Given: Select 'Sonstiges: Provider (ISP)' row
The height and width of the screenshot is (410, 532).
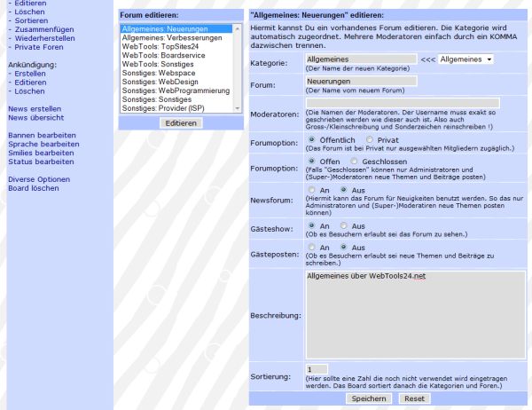Looking at the screenshot, I should [176, 108].
